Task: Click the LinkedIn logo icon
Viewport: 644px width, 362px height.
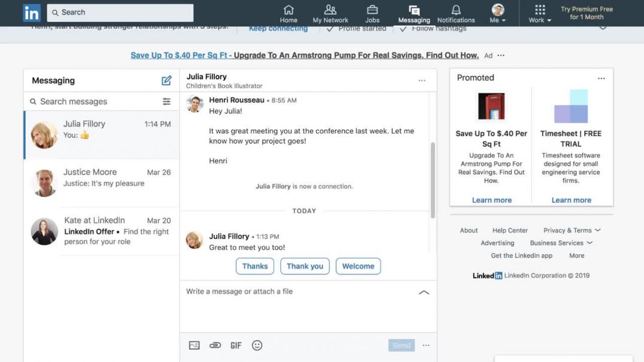Action: click(x=32, y=13)
